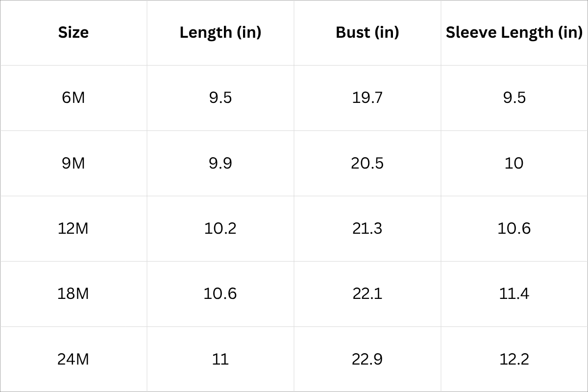
Task: Click the Size column header
Action: pyautogui.click(x=73, y=32)
